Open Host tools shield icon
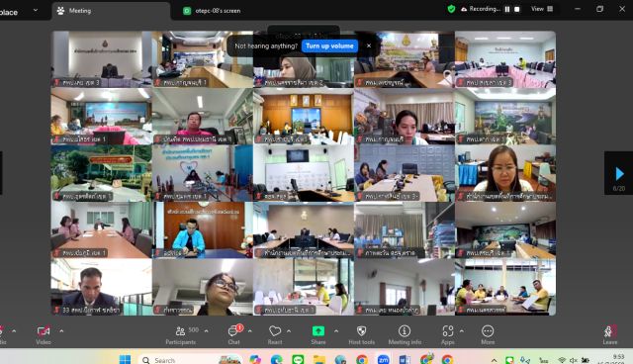The height and width of the screenshot is (364, 633). pyautogui.click(x=362, y=335)
